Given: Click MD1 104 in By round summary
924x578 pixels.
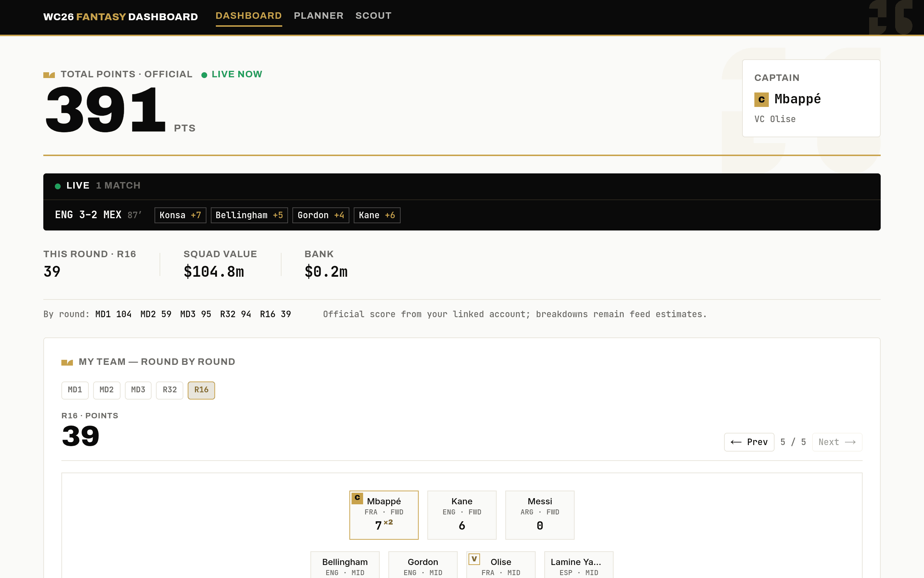Looking at the screenshot, I should (x=113, y=314).
